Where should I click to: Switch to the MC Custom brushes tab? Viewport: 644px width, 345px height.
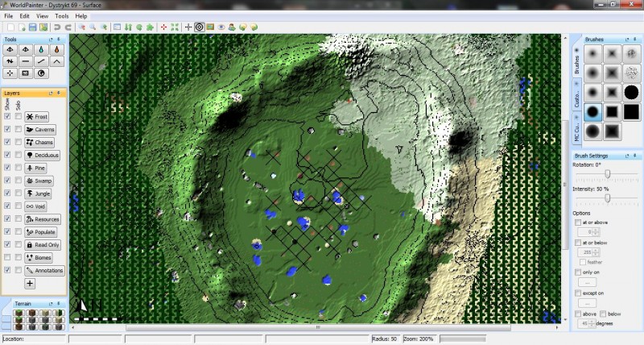tap(576, 130)
